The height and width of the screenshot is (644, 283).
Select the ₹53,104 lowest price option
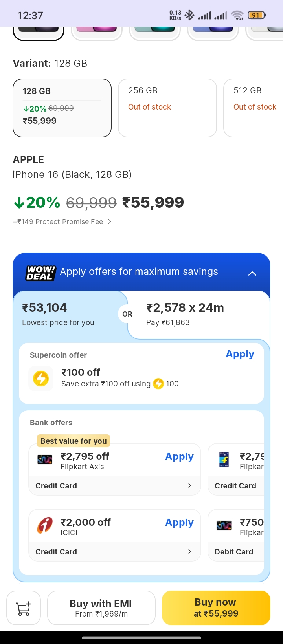pyautogui.click(x=63, y=314)
